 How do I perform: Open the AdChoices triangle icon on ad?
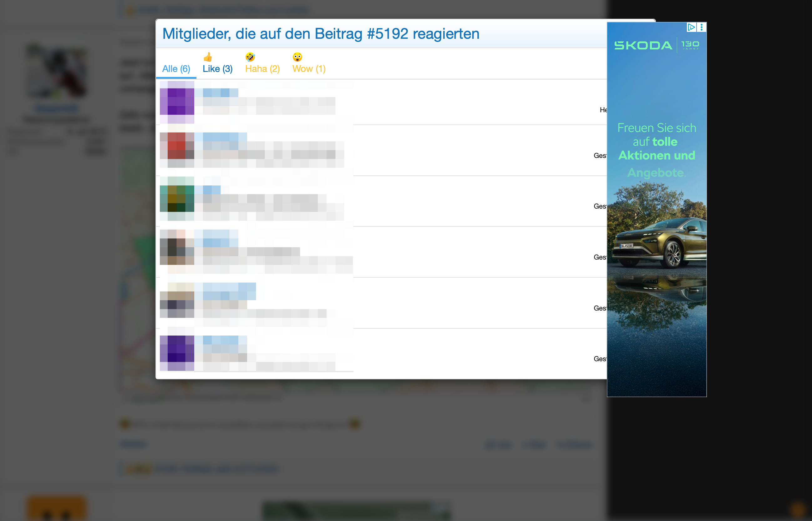[x=691, y=27]
